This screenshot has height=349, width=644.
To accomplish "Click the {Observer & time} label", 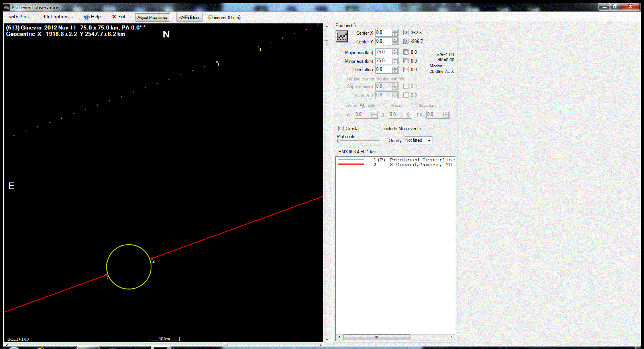I will 224,17.
